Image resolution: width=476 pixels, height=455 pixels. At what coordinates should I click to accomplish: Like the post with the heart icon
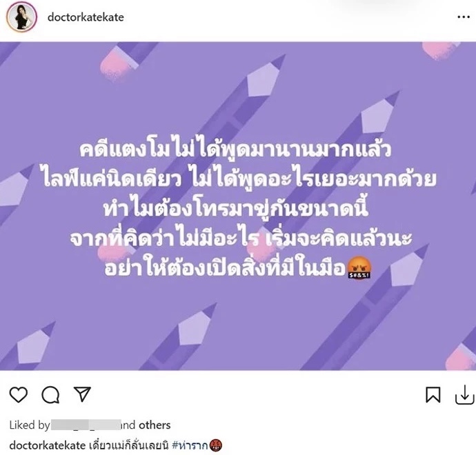pyautogui.click(x=19, y=394)
